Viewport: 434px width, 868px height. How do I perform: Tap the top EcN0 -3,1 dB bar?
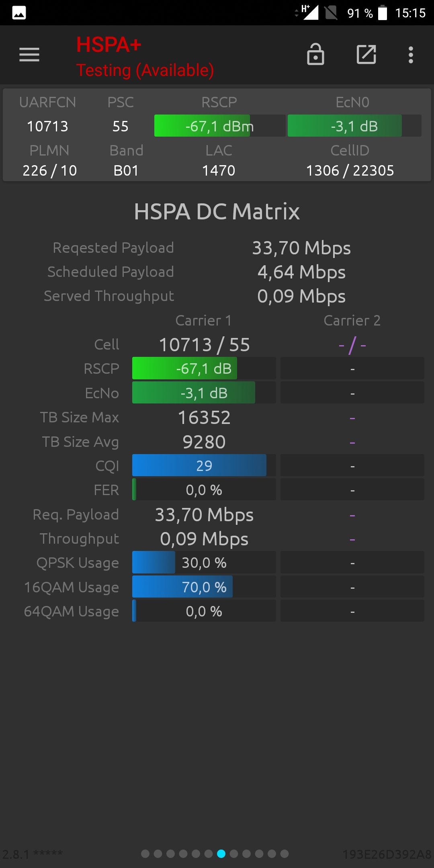pos(354,126)
